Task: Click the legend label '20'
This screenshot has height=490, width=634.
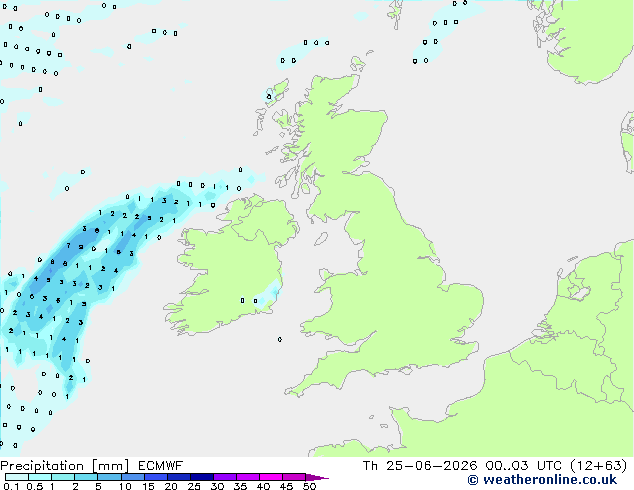Action: pyautogui.click(x=171, y=486)
